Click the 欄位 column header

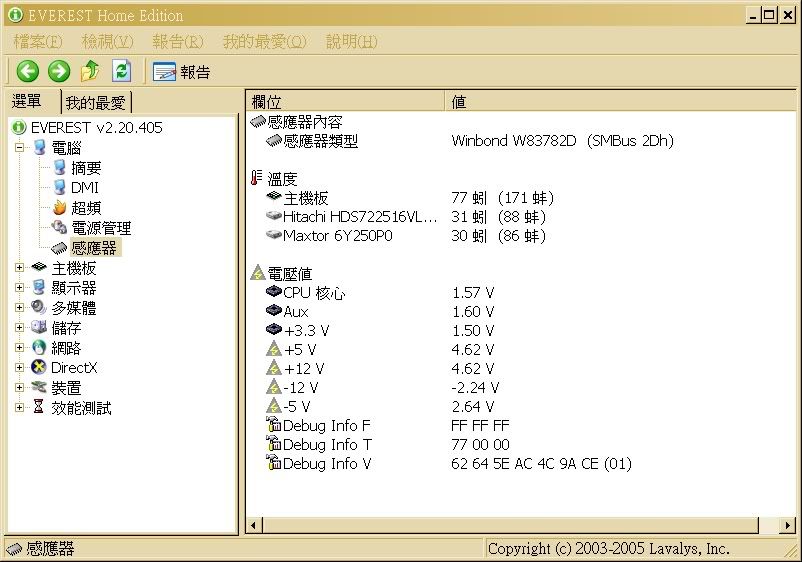pos(346,102)
